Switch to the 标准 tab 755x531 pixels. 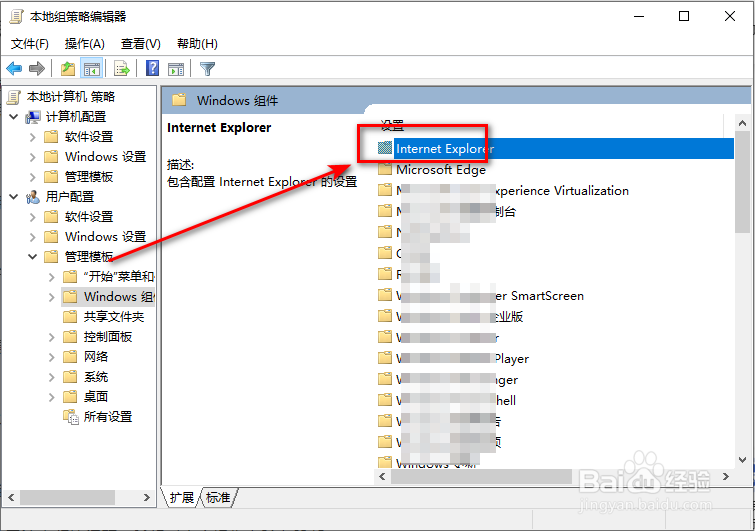click(x=218, y=497)
